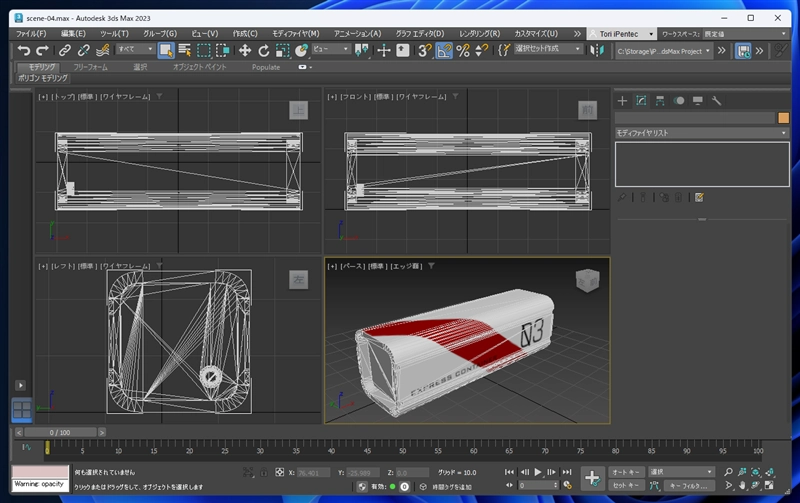Toggle angle snap in the toolbar
The image size is (800, 503).
(x=444, y=50)
